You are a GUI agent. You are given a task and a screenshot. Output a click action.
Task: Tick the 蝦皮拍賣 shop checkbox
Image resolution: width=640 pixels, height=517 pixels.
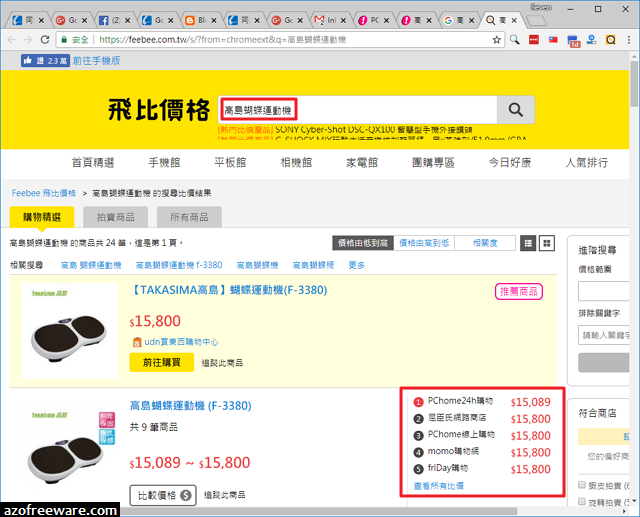582,485
